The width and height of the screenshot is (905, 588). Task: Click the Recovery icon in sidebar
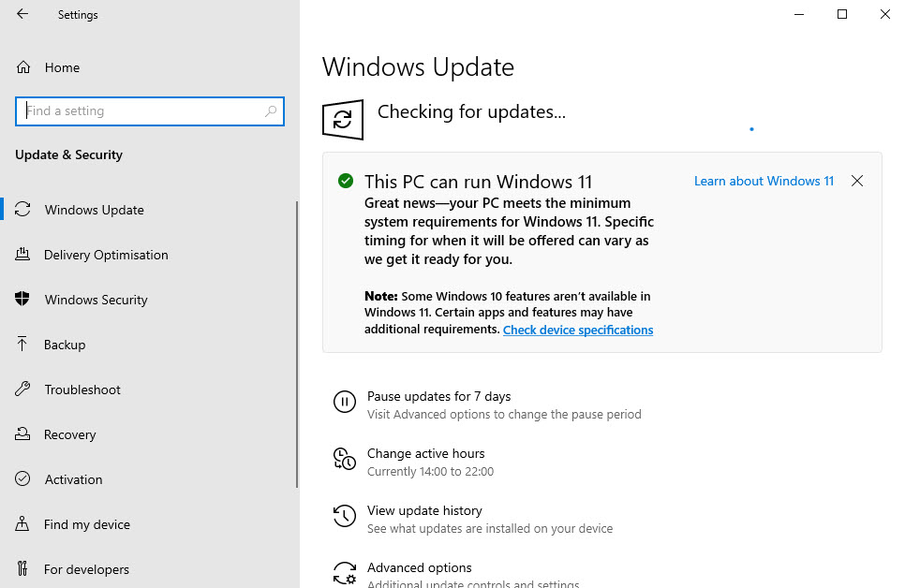[22, 434]
